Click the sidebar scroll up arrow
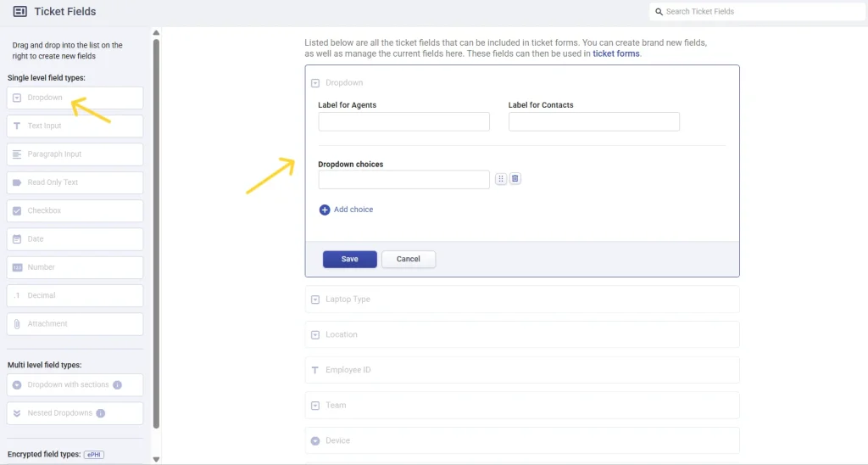This screenshot has height=465, width=868. pyautogui.click(x=156, y=33)
